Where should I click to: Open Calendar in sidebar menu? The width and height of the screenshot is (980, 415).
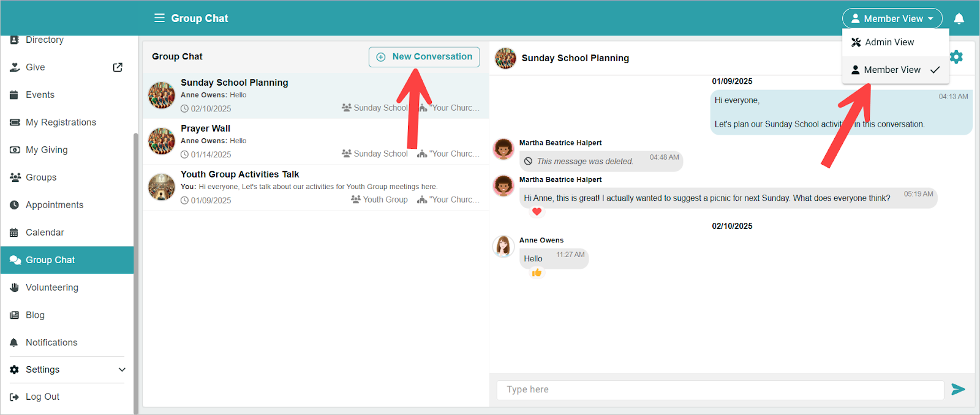(45, 233)
